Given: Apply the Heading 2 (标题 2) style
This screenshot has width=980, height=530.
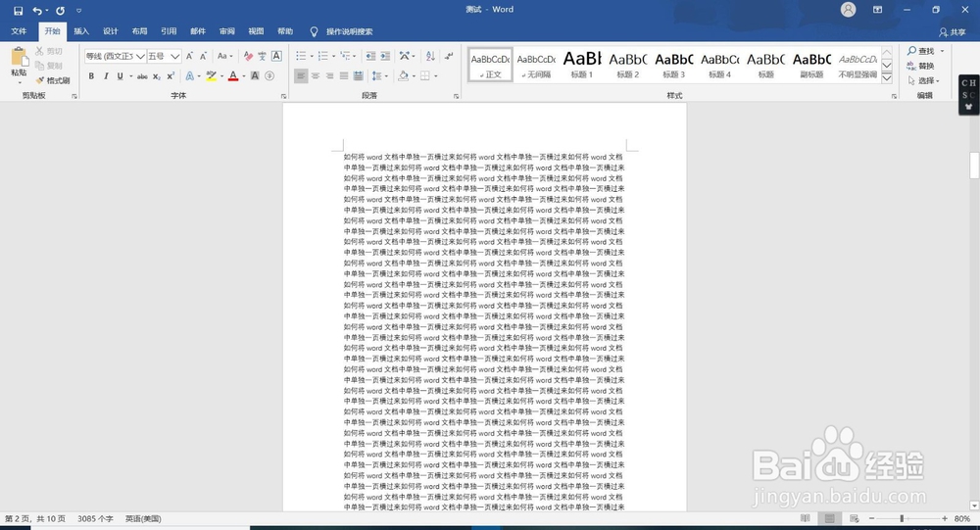Looking at the screenshot, I should [628, 65].
